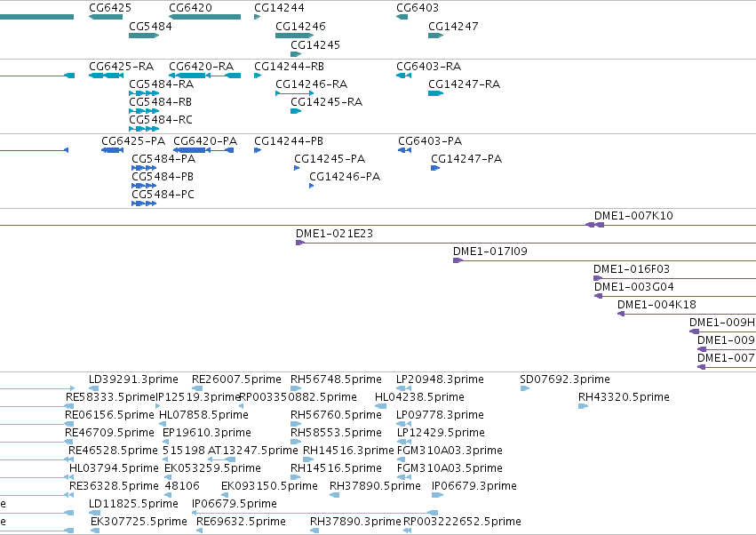Select EST EK307725.5prime
756x535 pixels.
139,522
